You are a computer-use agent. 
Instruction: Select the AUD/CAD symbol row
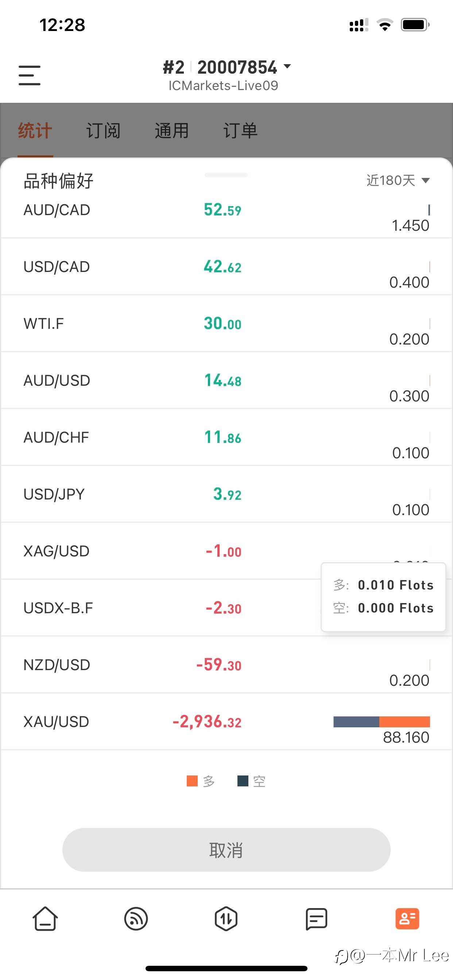tap(226, 214)
